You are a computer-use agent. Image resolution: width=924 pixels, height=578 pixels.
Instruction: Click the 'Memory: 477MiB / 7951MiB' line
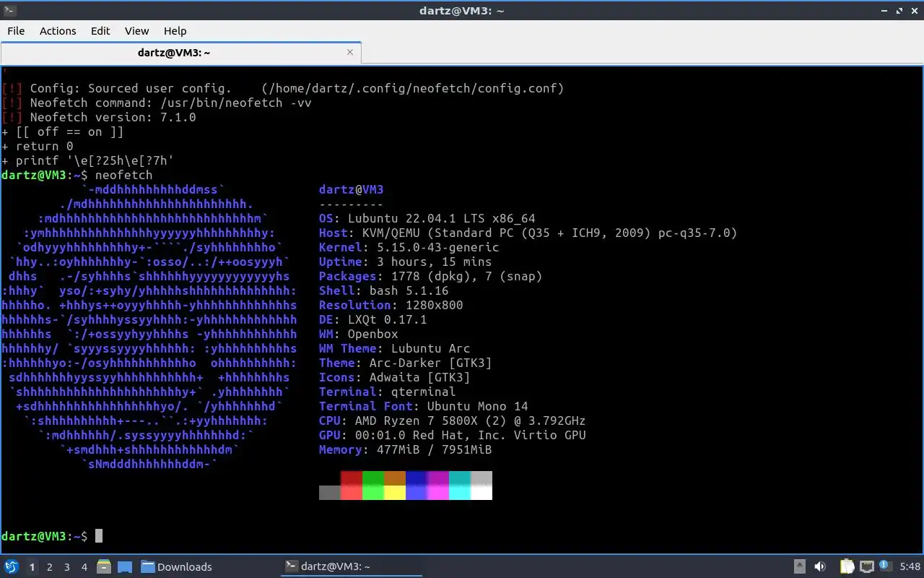[406, 449]
